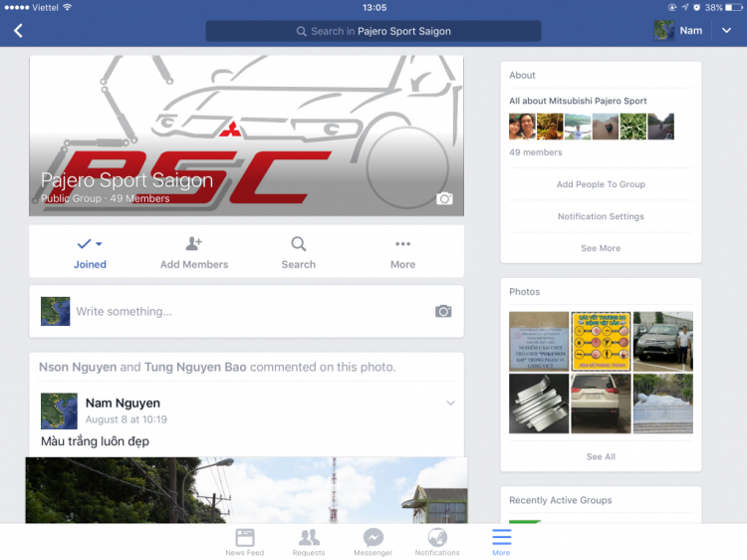Open the August 8 at 10:19 timestamp
Image resolution: width=747 pixels, height=560 pixels.
(126, 420)
